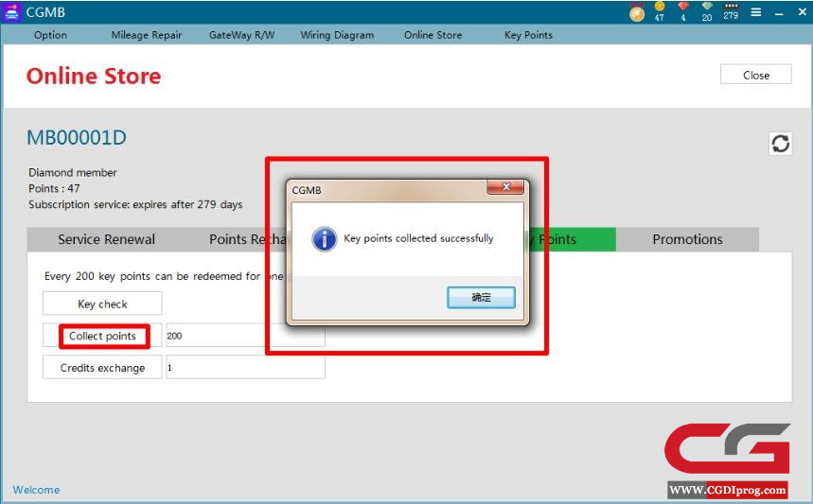Click the Diamond member text

tap(73, 172)
